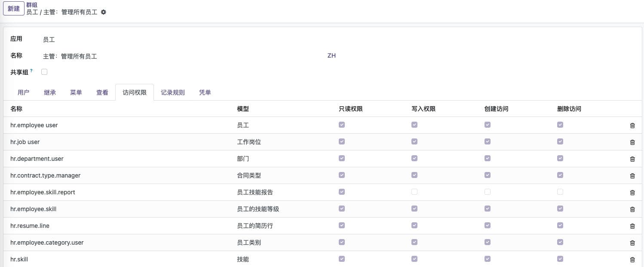
Task: Uncheck read permission for hr.employee user
Action: click(342, 125)
